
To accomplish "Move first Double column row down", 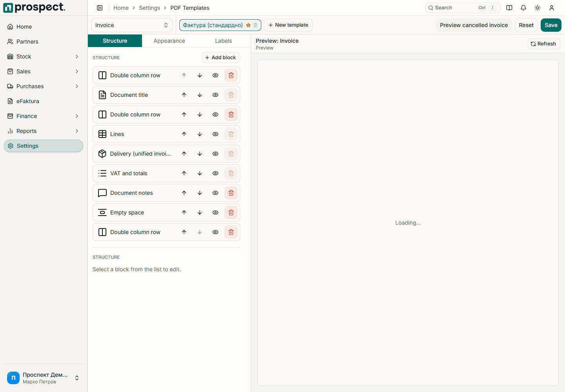I will 200,75.
